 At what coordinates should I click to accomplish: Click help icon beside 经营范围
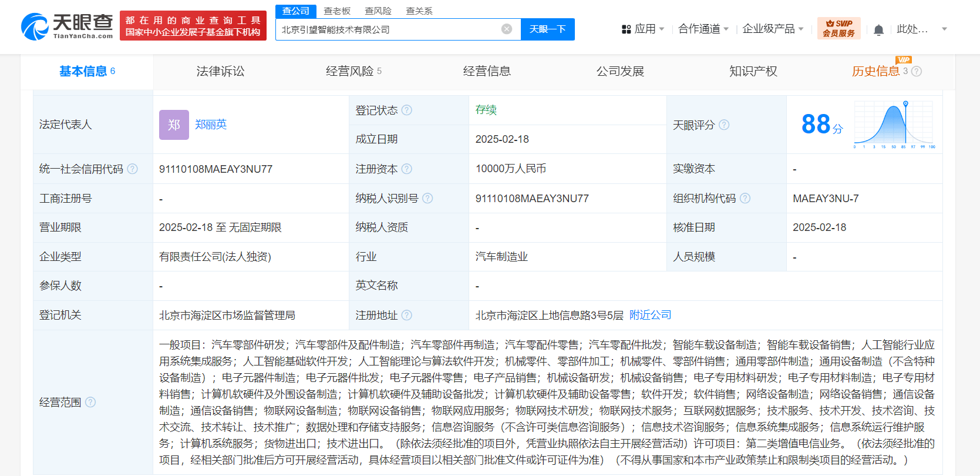click(x=90, y=403)
